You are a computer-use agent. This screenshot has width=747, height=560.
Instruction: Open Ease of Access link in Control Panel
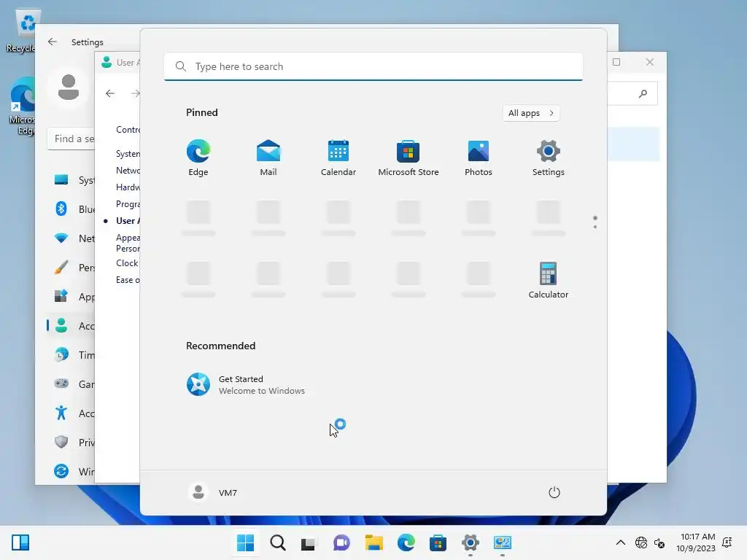tap(128, 280)
